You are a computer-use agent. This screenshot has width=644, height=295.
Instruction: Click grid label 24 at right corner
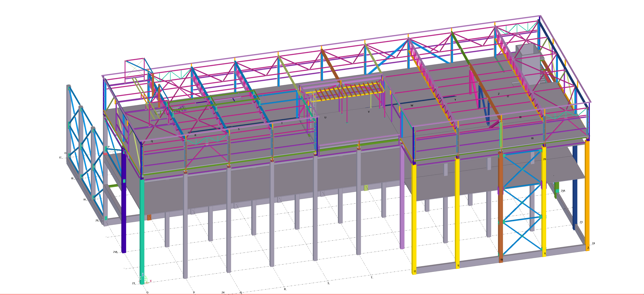click(x=593, y=243)
